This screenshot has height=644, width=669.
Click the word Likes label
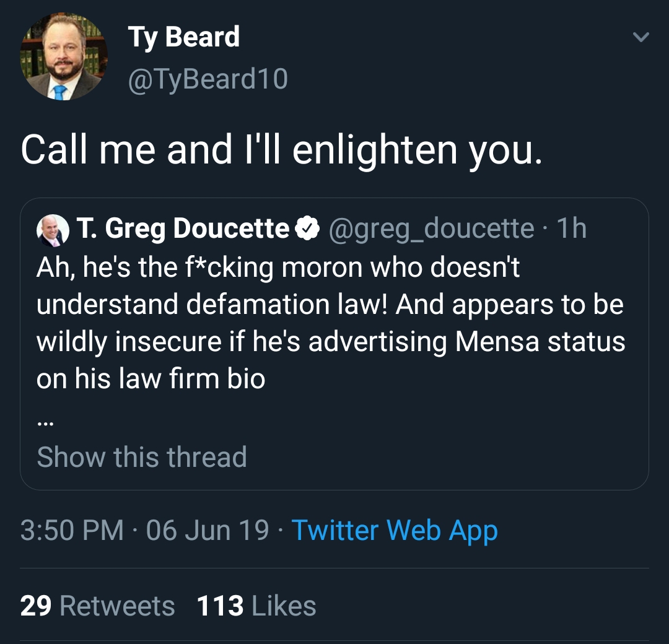tap(284, 606)
